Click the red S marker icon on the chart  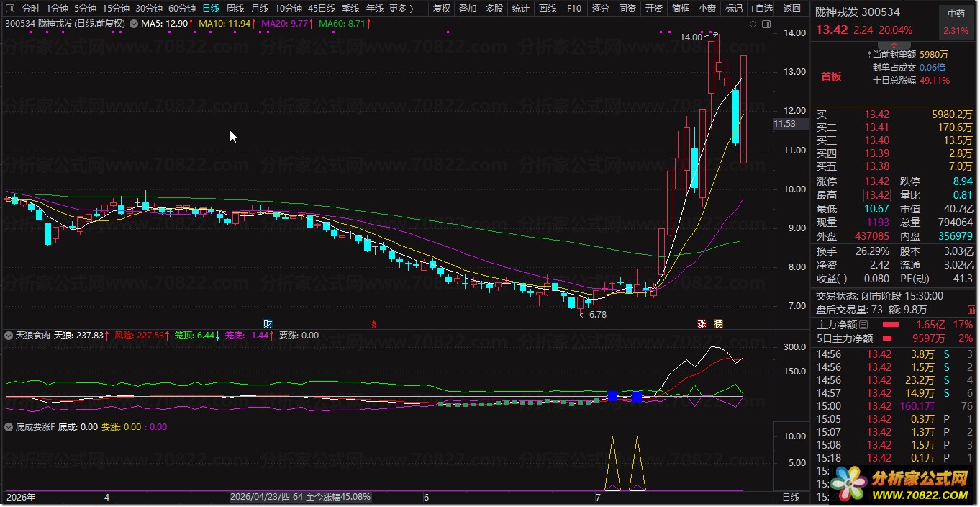point(373,324)
